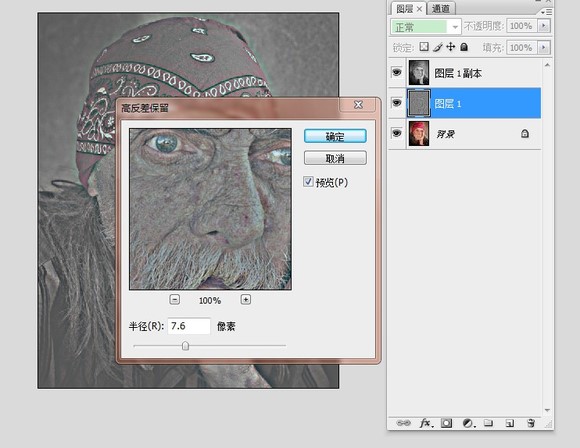
Task: Toggle lock image pixels brush icon
Action: (438, 47)
